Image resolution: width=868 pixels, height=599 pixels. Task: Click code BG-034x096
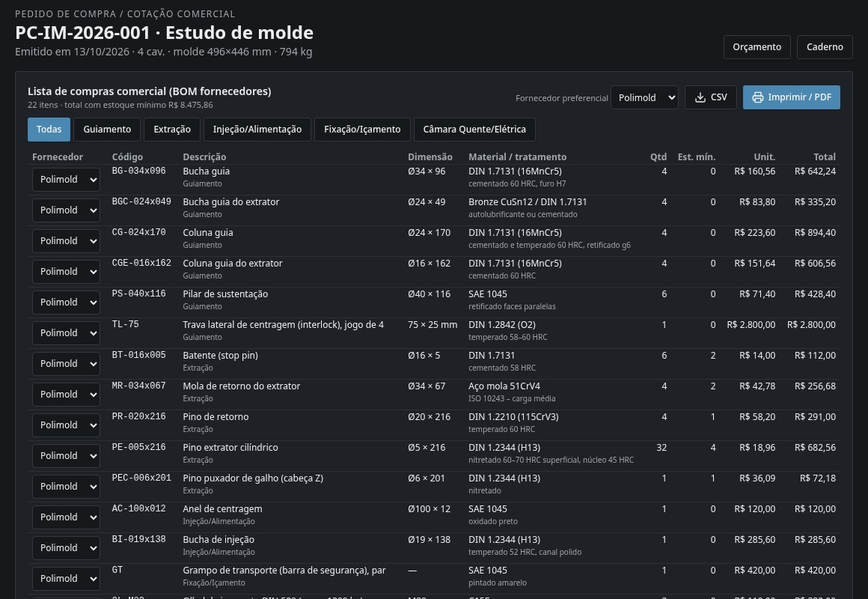pos(139,171)
